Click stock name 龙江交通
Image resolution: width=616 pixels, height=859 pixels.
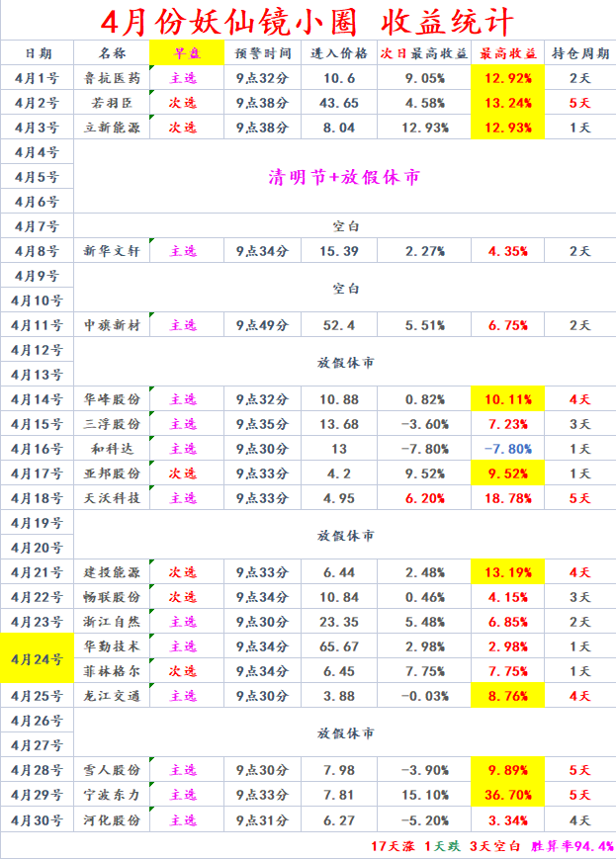112,696
